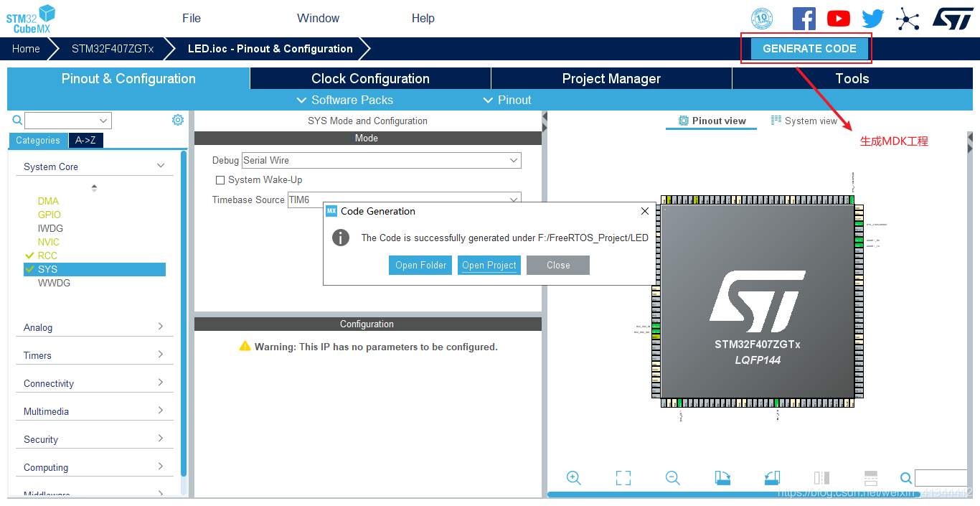This screenshot has height=506, width=980.
Task: Select WWDG in System Core list
Action: click(x=54, y=283)
